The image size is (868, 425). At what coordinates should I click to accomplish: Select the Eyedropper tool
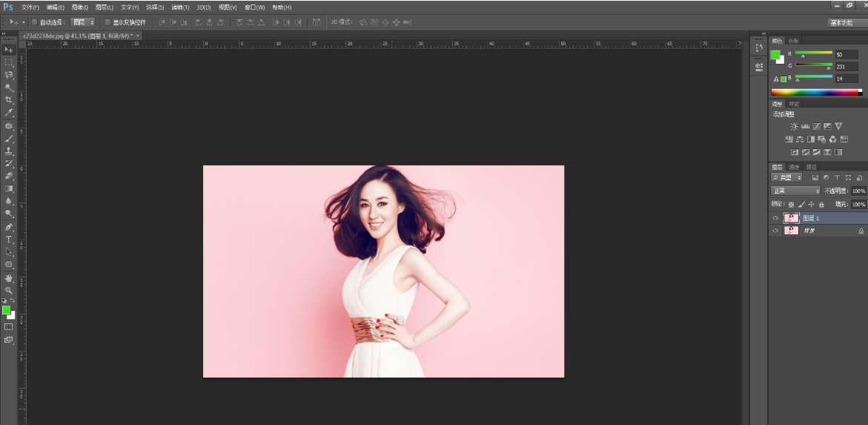9,113
